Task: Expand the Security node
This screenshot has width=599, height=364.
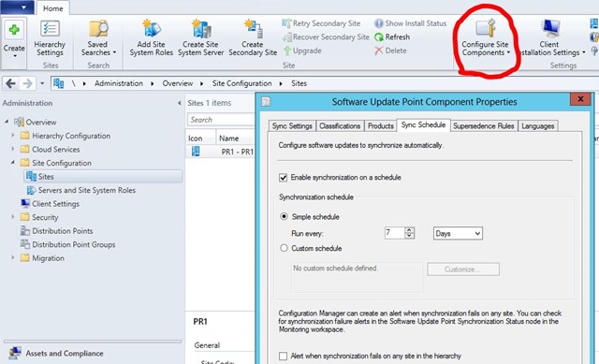Action: point(12,217)
